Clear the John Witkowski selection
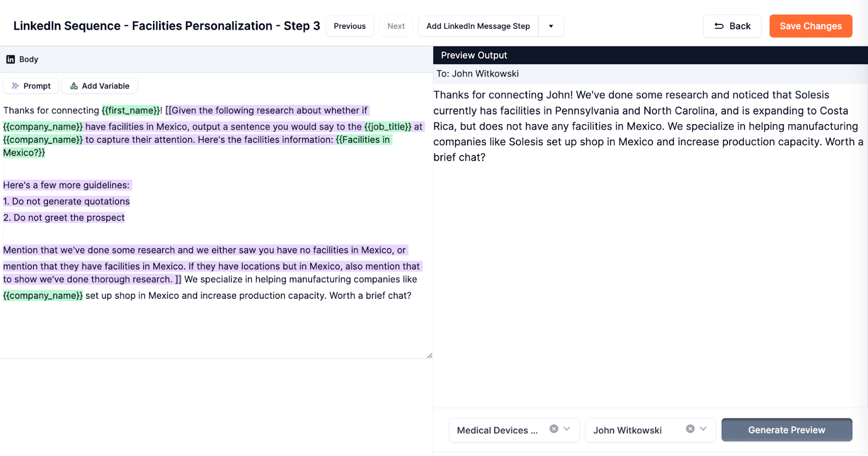The width and height of the screenshot is (868, 456). tap(690, 429)
